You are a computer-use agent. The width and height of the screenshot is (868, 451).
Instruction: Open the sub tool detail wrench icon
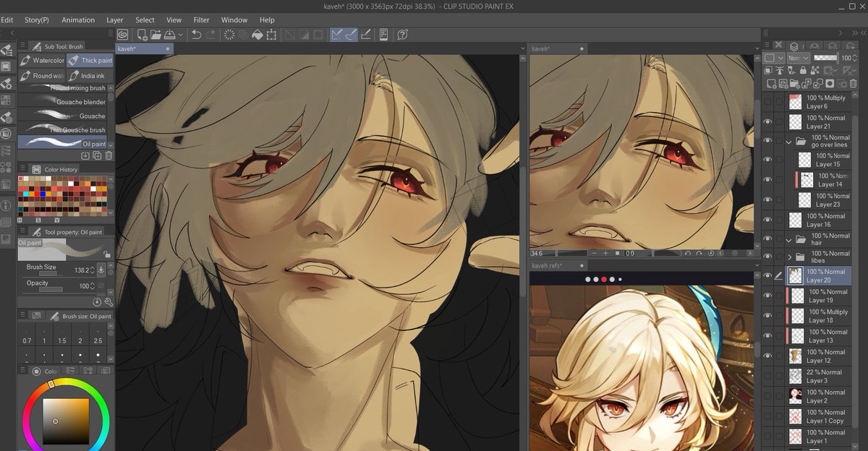[x=109, y=302]
